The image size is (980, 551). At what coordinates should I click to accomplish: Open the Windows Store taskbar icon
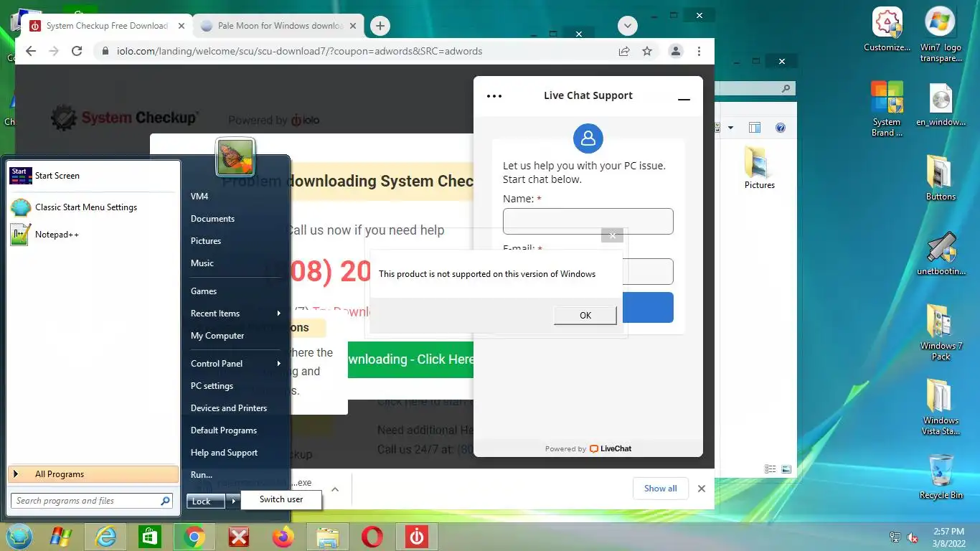click(149, 537)
